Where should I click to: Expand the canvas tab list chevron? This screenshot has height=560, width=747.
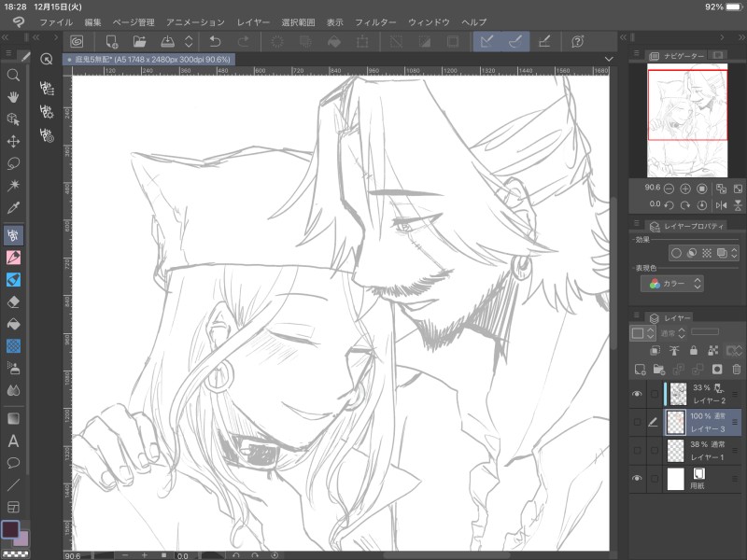609,59
